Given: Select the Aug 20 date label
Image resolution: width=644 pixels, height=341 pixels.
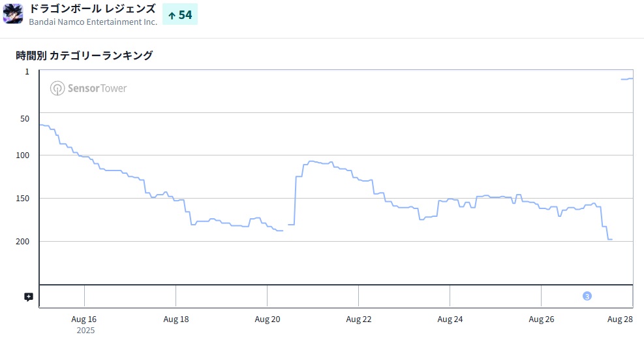Looking at the screenshot, I should pyautogui.click(x=267, y=319).
